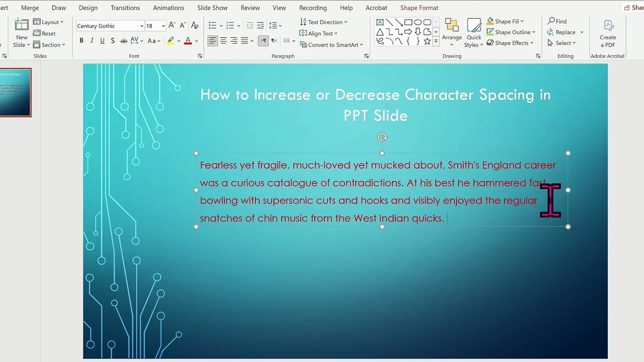Click the Text Shadow icon

113,41
